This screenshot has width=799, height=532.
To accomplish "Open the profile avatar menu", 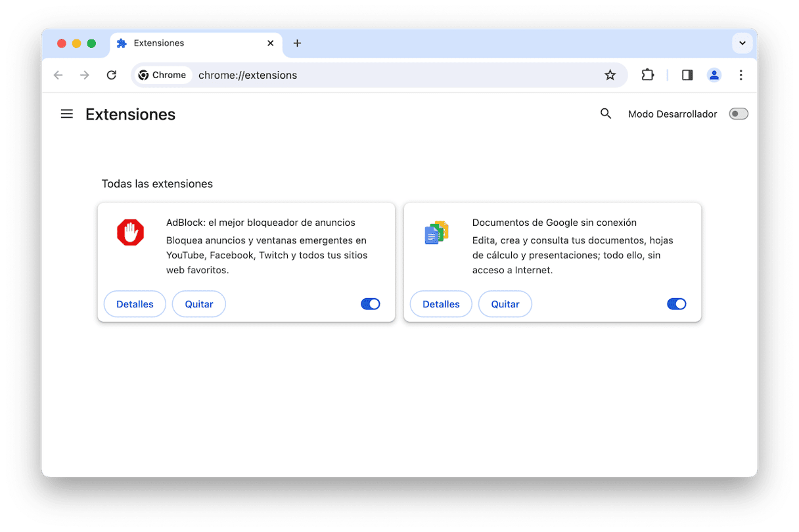I will coord(714,75).
